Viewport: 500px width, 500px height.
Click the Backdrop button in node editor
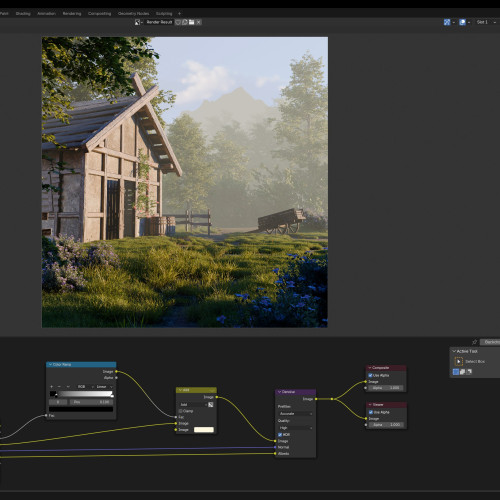coord(490,342)
